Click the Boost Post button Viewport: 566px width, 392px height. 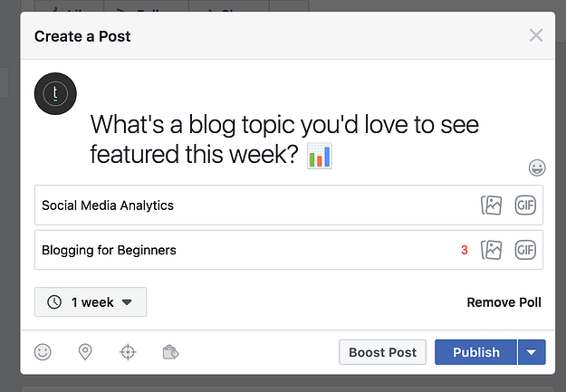tap(383, 352)
